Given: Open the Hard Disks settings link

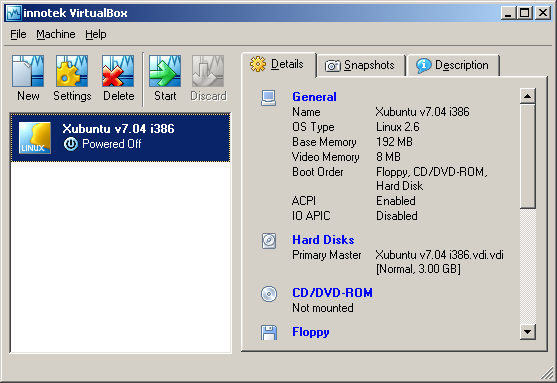Looking at the screenshot, I should [x=323, y=240].
